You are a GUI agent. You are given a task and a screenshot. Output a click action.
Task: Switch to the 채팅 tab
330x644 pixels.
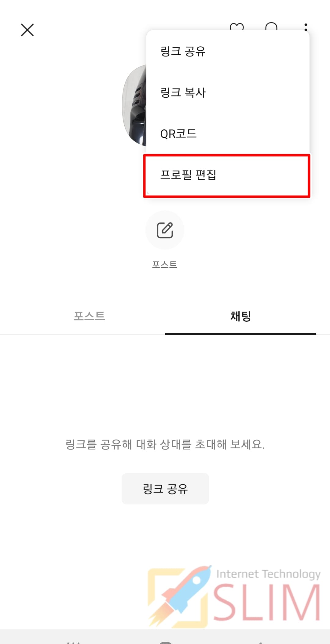[x=240, y=316]
